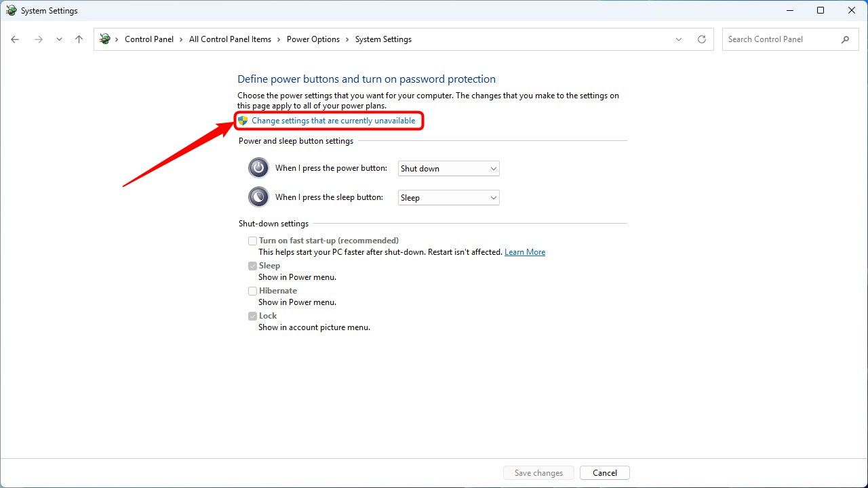
Task: Toggle the Lock checkbox
Action: tap(252, 316)
